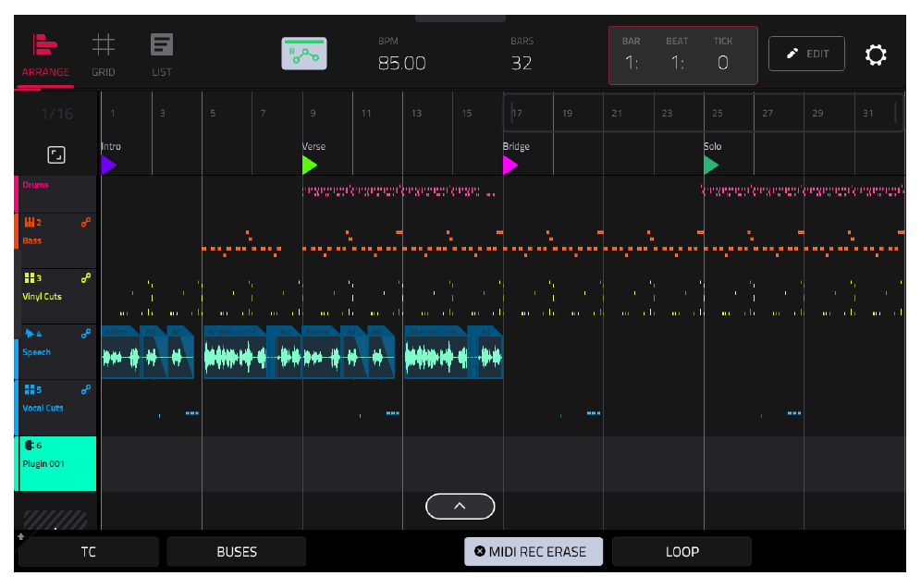Select the Plugin 001 track header
This screenshot has height=588, width=921.
(x=57, y=463)
